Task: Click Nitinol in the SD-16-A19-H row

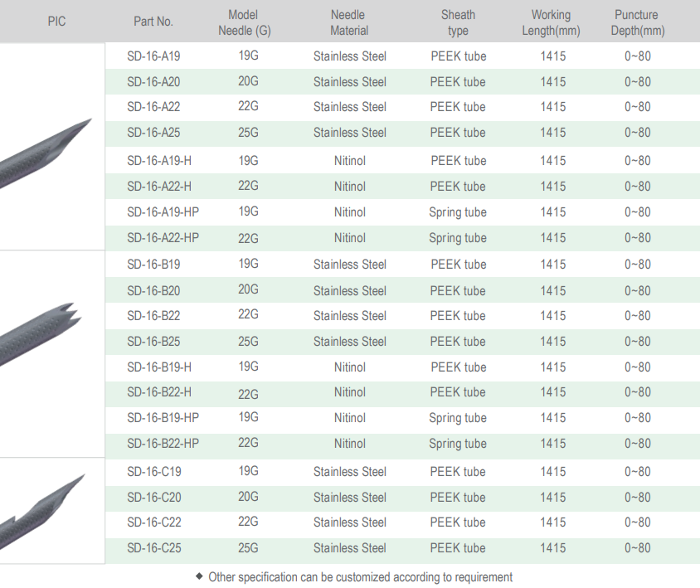Action: click(349, 161)
